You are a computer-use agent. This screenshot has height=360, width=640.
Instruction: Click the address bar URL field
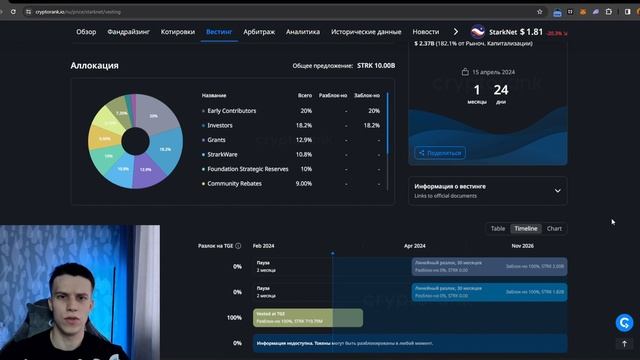[282, 12]
